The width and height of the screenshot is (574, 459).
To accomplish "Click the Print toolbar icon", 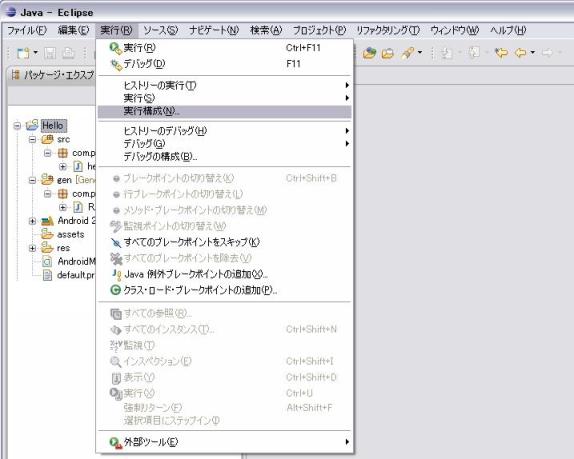I will coord(68,53).
